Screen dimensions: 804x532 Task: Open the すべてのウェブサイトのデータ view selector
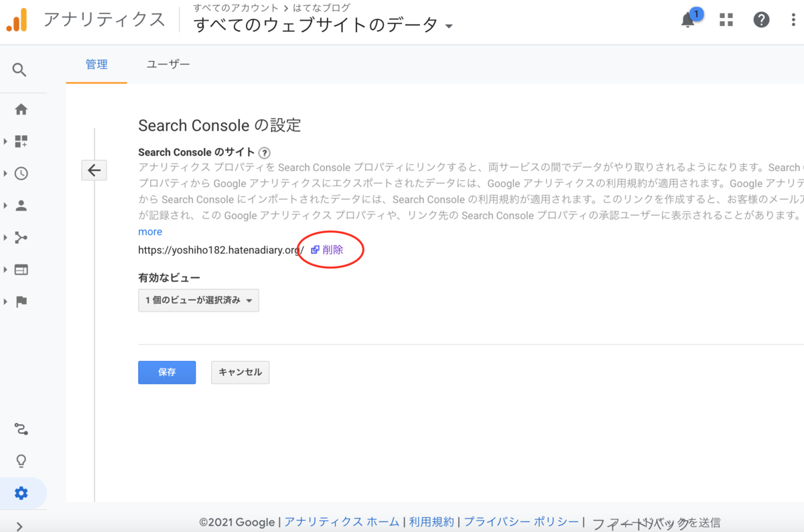[x=324, y=25]
